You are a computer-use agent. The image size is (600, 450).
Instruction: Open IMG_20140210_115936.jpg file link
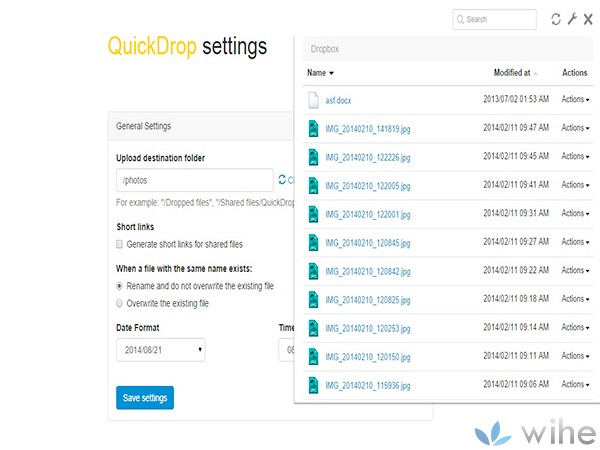tap(368, 385)
